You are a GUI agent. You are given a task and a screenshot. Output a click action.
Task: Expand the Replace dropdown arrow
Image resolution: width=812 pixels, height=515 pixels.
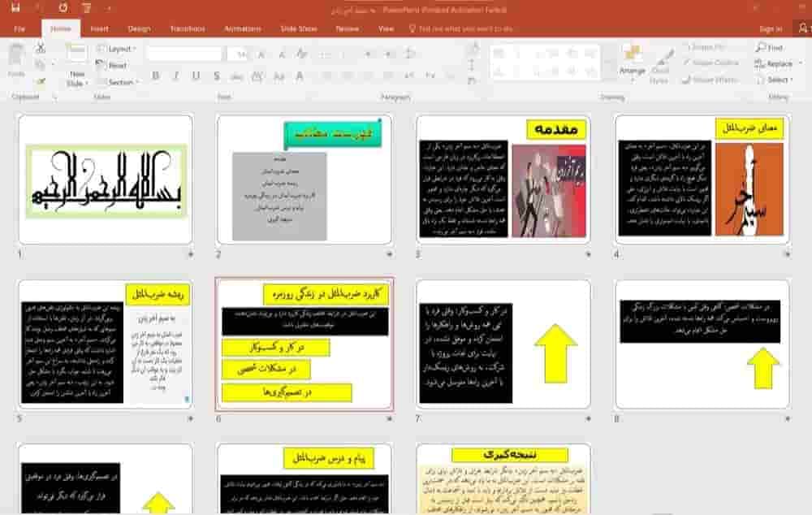(x=801, y=63)
